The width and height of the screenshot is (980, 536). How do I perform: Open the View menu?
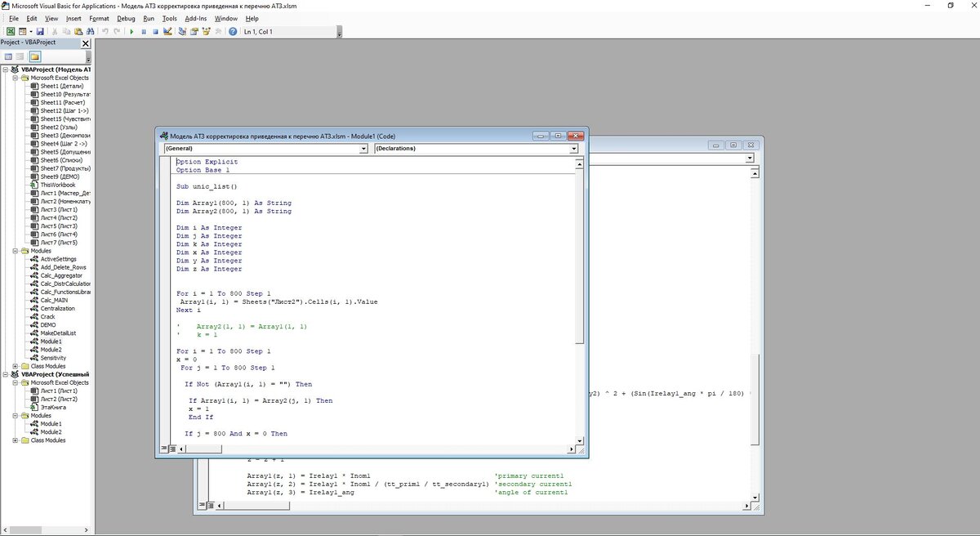click(51, 18)
